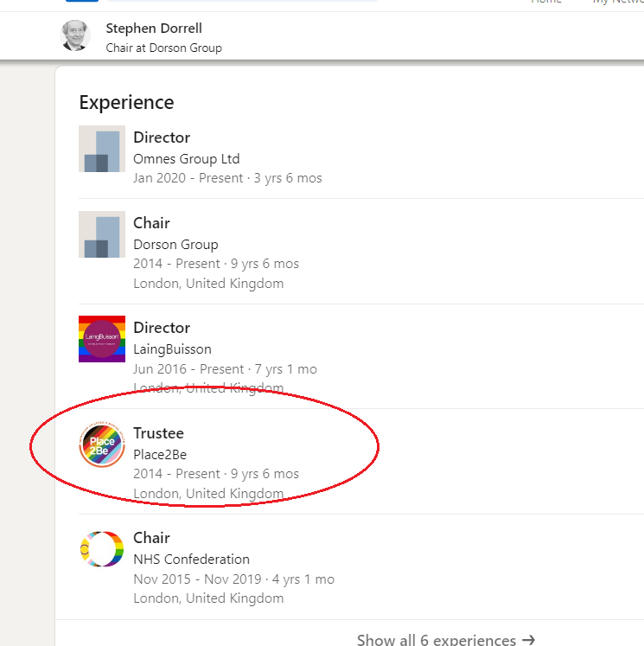This screenshot has height=646, width=644.
Task: Click 'Nov 2015 - Nov 2019 · 4 yrs 1 mo'
Action: [x=234, y=579]
